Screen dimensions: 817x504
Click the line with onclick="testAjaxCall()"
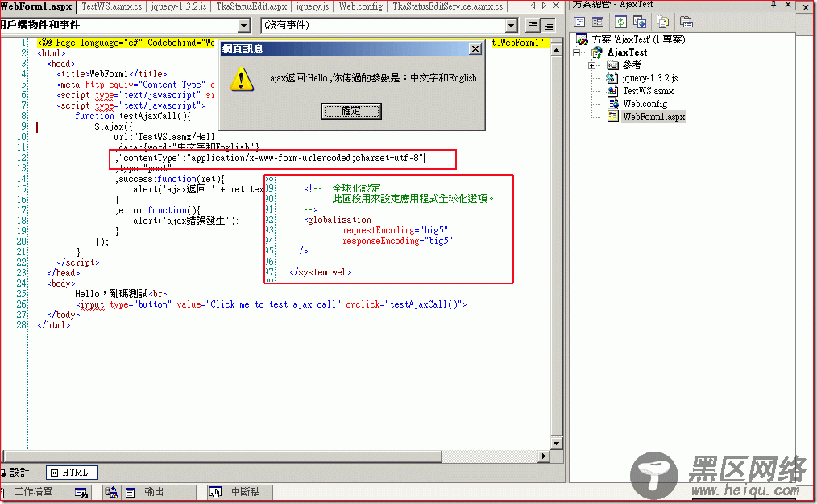click(x=271, y=304)
